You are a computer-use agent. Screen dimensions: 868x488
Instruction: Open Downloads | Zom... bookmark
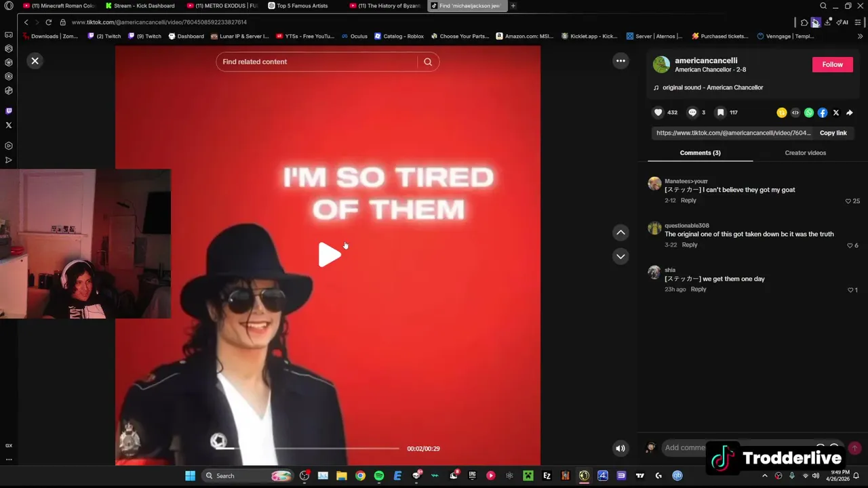coord(50,36)
